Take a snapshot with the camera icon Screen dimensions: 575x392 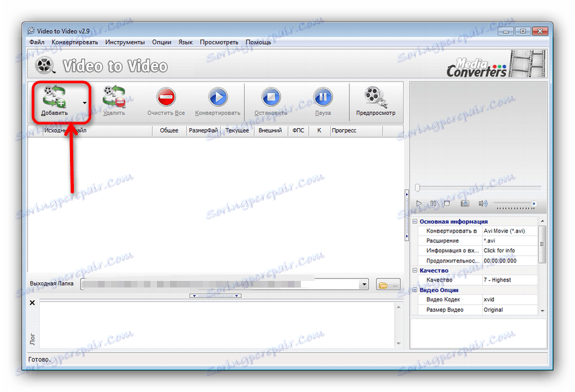[x=464, y=203]
